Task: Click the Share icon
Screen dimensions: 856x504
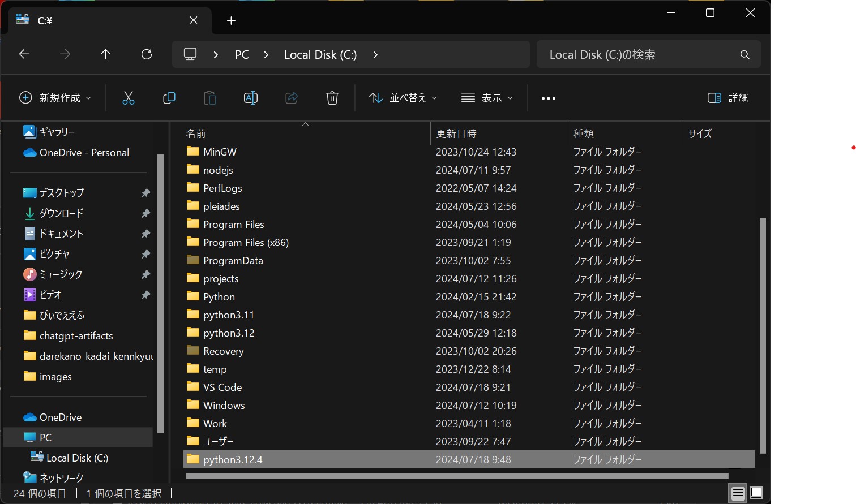Action: coord(292,98)
